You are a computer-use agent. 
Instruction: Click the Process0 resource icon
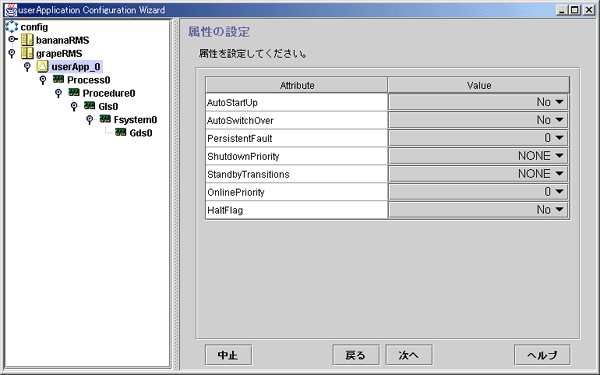[x=58, y=79]
